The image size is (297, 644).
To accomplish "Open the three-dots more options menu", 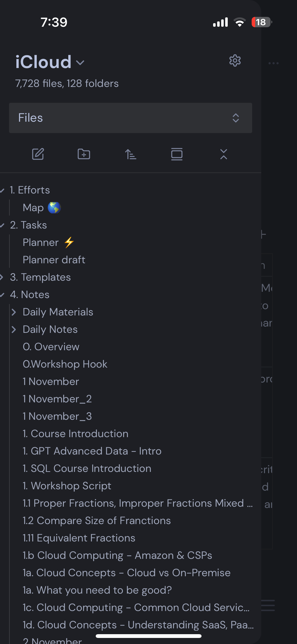I will (273, 63).
